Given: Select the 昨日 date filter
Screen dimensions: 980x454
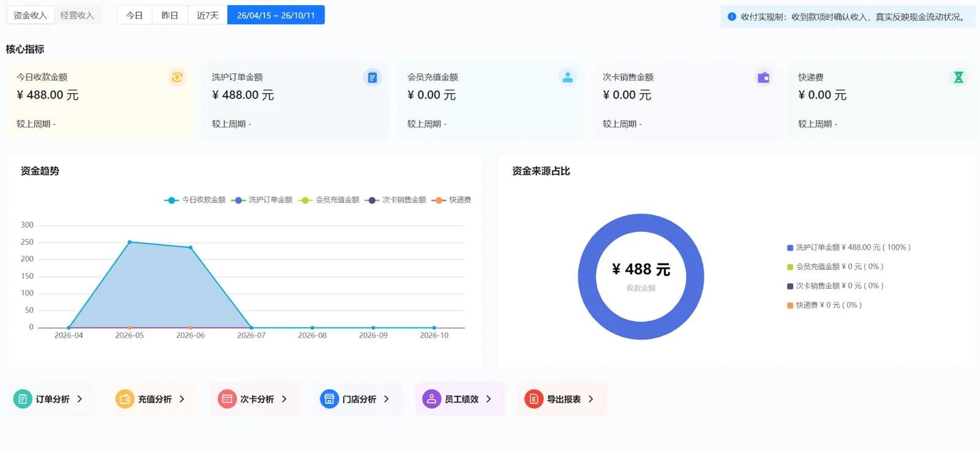Looking at the screenshot, I should (170, 15).
